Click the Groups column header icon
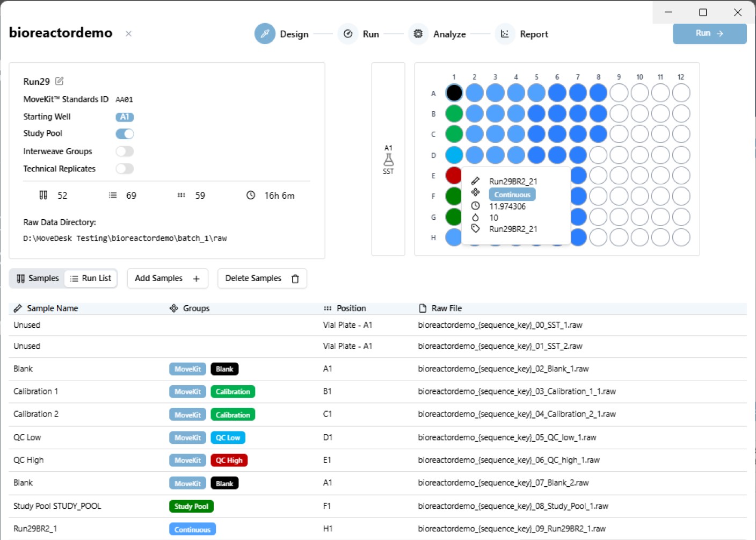This screenshot has height=540, width=756. coord(174,308)
